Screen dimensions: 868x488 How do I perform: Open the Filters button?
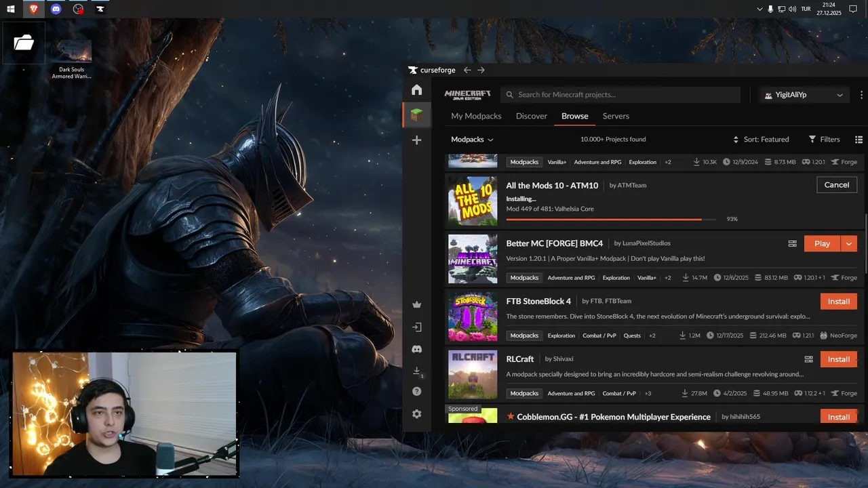(824, 140)
